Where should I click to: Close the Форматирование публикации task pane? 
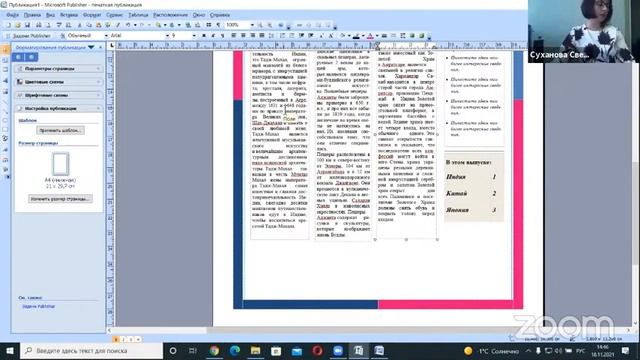click(x=100, y=47)
